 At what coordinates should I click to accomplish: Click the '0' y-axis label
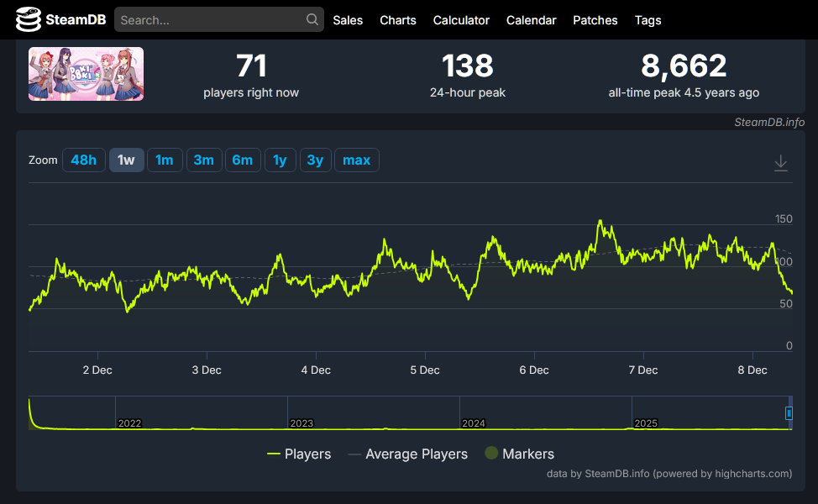[789, 345]
